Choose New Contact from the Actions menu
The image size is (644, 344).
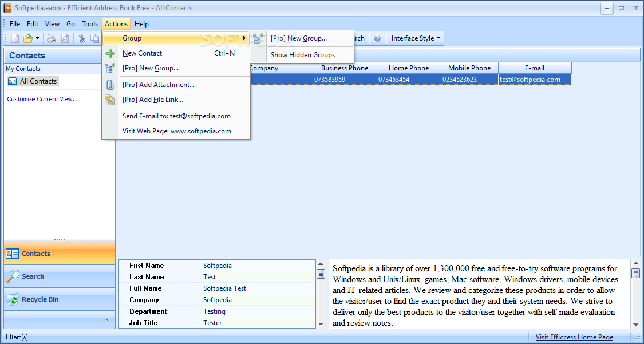176,53
